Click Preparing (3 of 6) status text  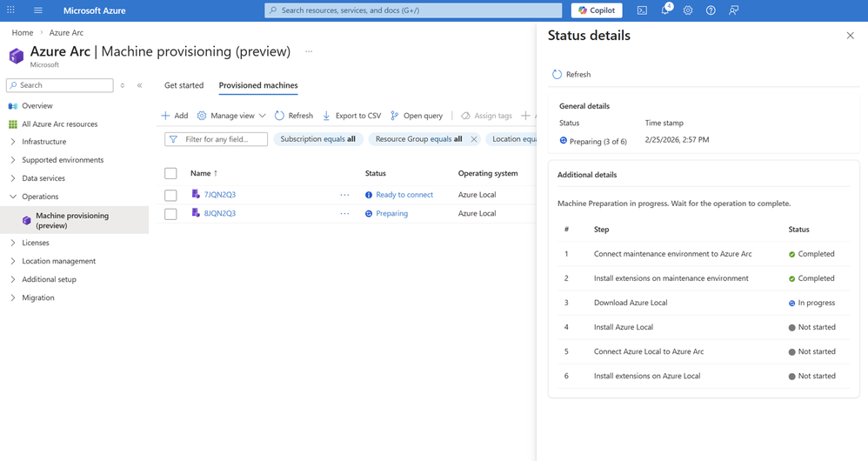click(x=598, y=141)
